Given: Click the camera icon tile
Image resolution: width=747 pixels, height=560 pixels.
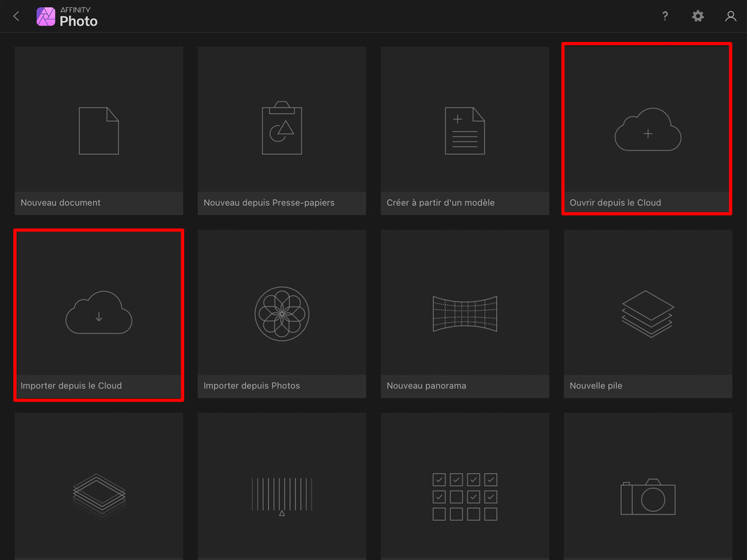Looking at the screenshot, I should (x=648, y=497).
